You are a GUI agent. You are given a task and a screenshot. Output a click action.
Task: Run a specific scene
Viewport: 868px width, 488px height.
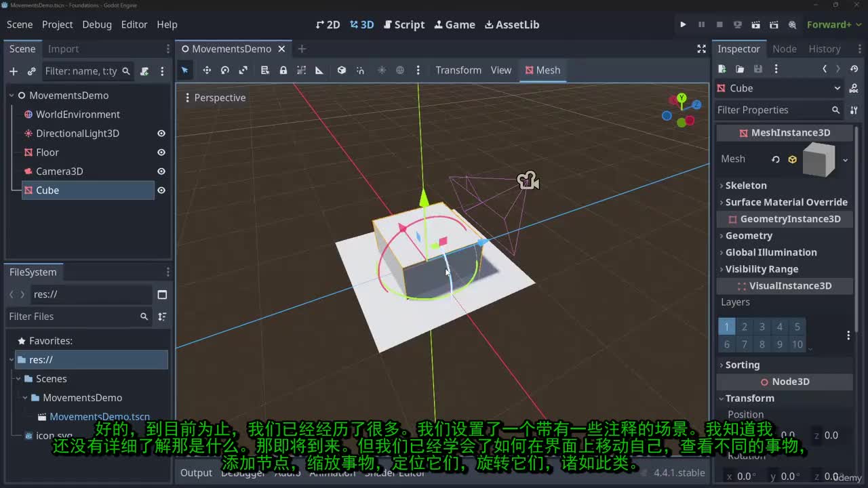point(774,24)
